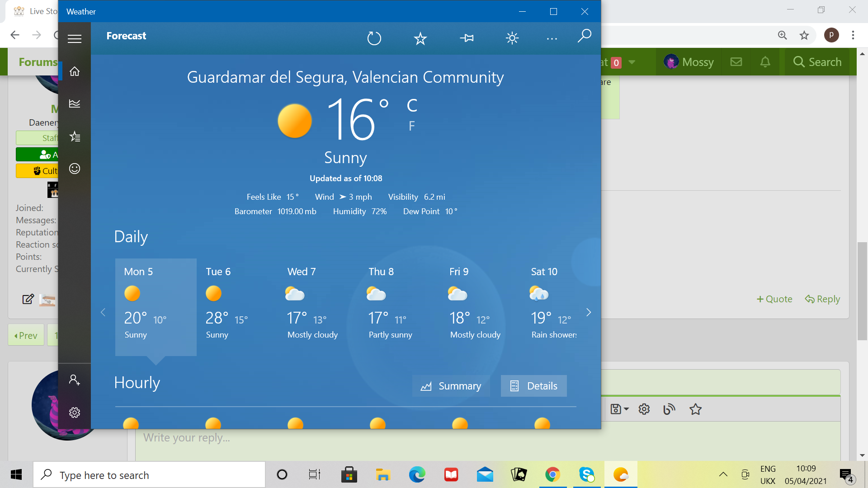Switch temperature units to Celsius
The height and width of the screenshot is (488, 868).
pyautogui.click(x=412, y=106)
